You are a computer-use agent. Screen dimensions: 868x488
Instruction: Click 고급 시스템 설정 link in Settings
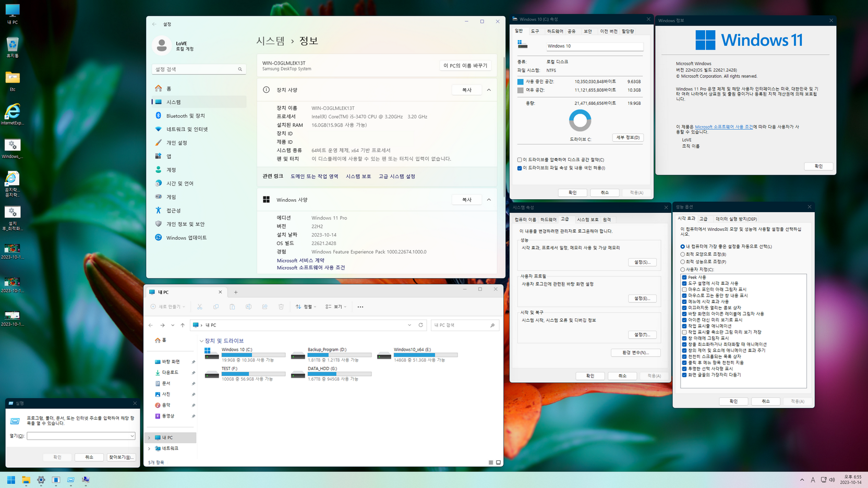(397, 176)
